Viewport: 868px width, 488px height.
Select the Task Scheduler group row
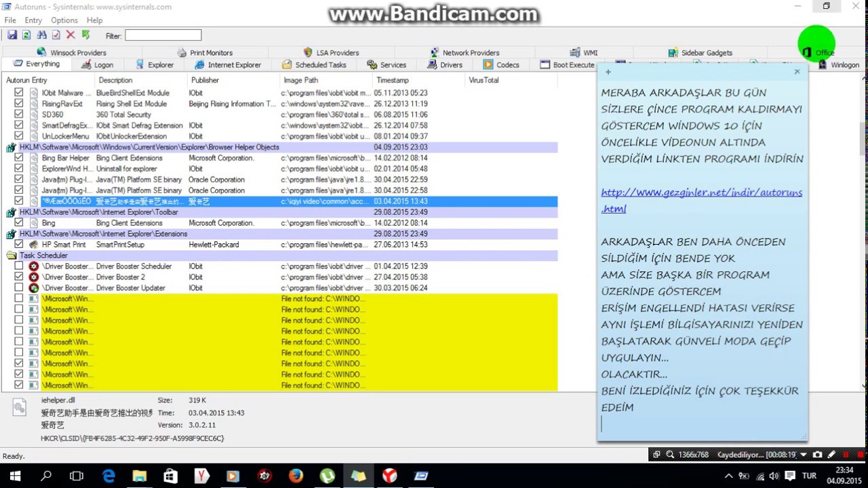click(280, 256)
